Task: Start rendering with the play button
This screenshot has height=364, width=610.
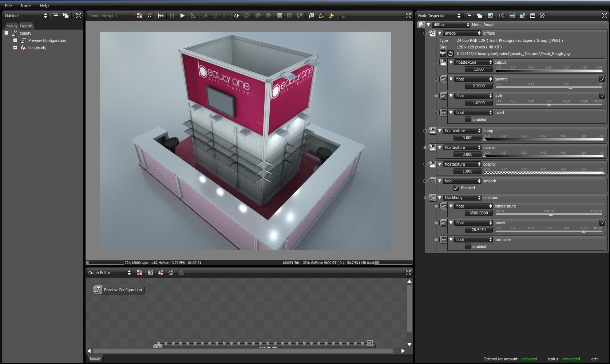Action: [182, 16]
